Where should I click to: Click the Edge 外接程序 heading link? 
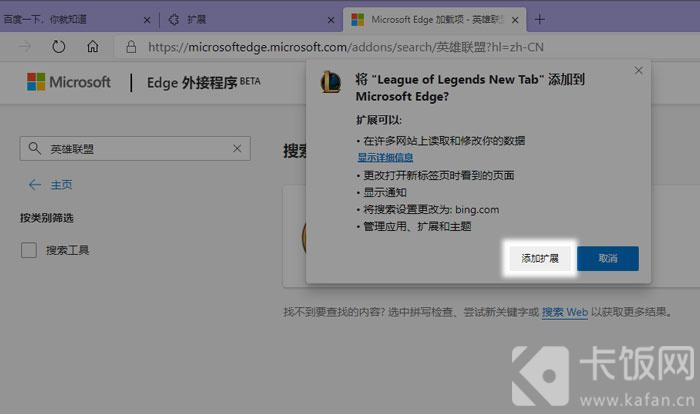pos(203,82)
